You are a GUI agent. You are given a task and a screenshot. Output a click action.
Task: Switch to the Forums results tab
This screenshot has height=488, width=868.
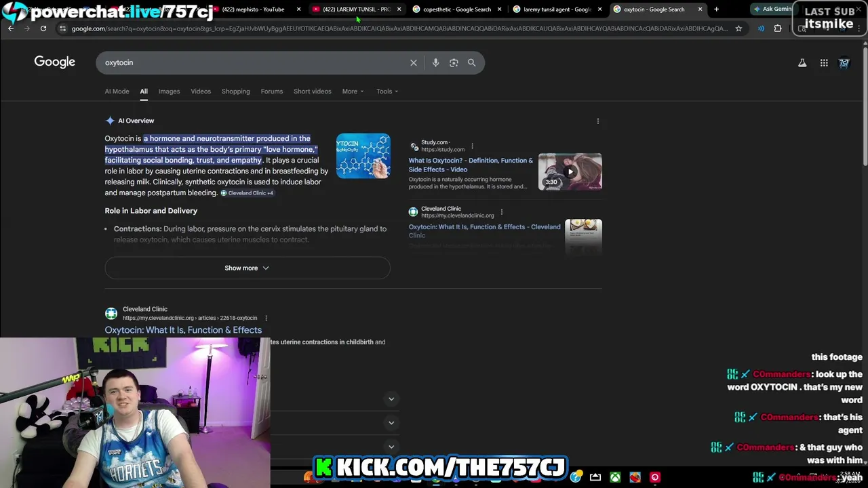click(x=272, y=91)
